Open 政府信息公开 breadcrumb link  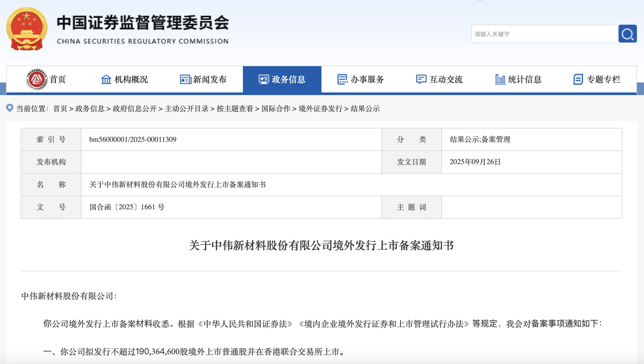pos(134,108)
